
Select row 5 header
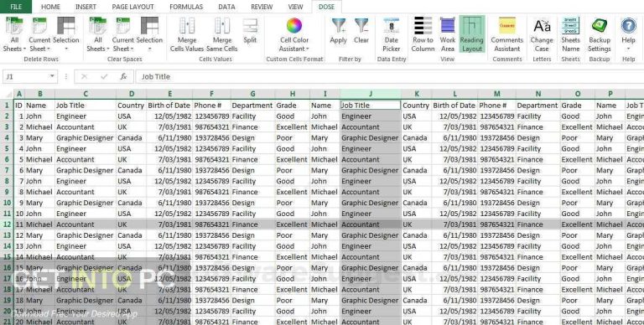(x=7, y=148)
